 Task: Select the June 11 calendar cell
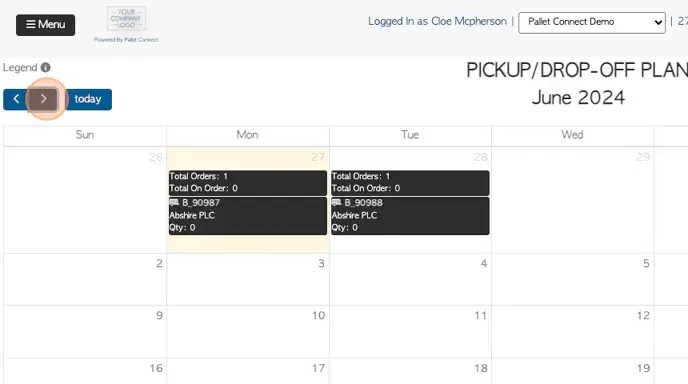[410, 332]
